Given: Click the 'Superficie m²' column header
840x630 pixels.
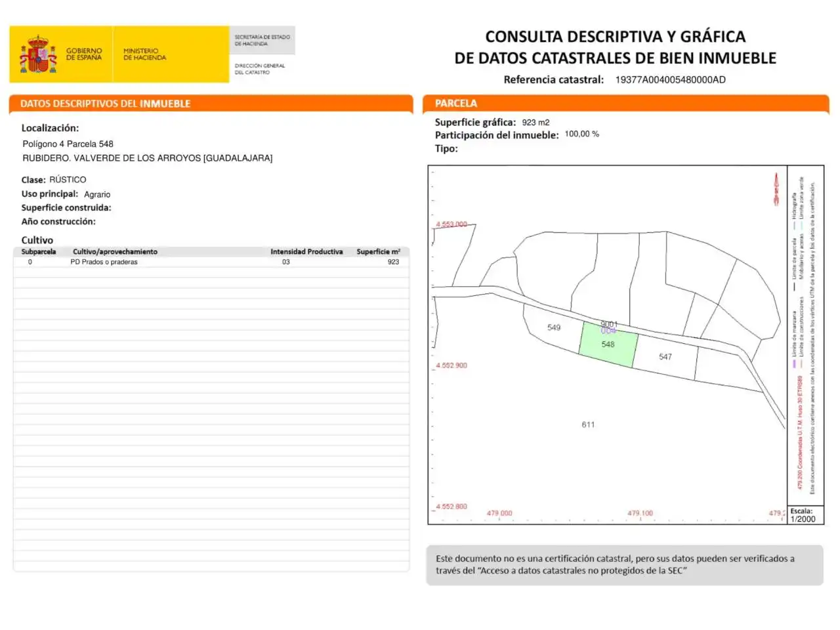Looking at the screenshot, I should click(x=379, y=251).
